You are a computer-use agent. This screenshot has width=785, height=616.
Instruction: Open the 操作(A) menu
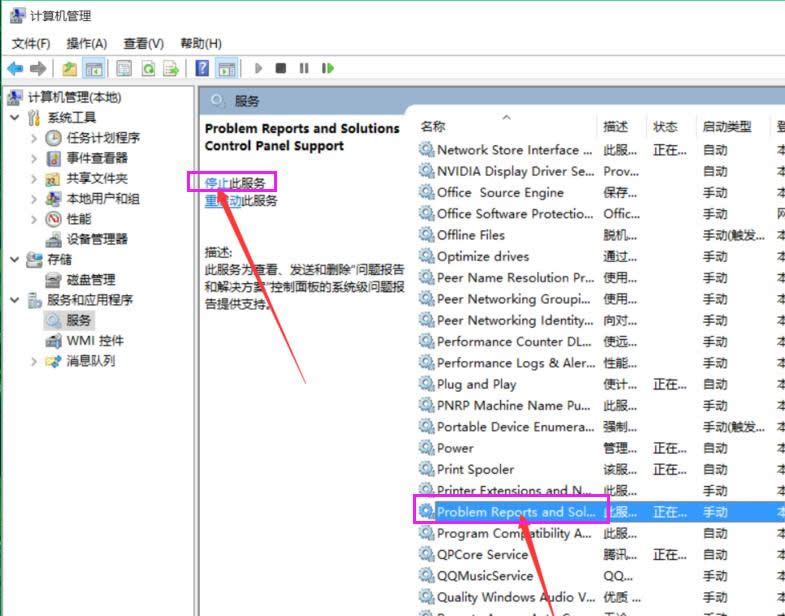pos(87,43)
